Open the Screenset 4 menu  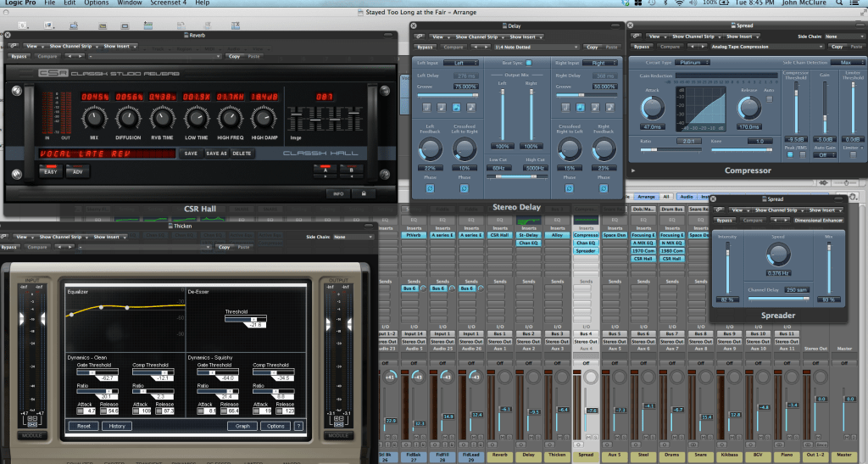[x=168, y=3]
